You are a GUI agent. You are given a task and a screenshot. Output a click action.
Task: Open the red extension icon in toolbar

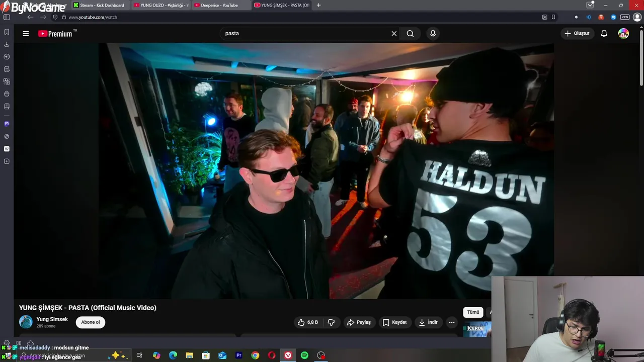(x=601, y=17)
